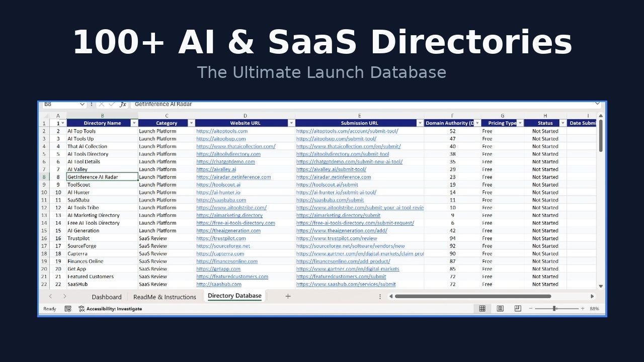The image size is (644, 362).
Task: Switch to Page Layout view icon
Action: [x=500, y=309]
